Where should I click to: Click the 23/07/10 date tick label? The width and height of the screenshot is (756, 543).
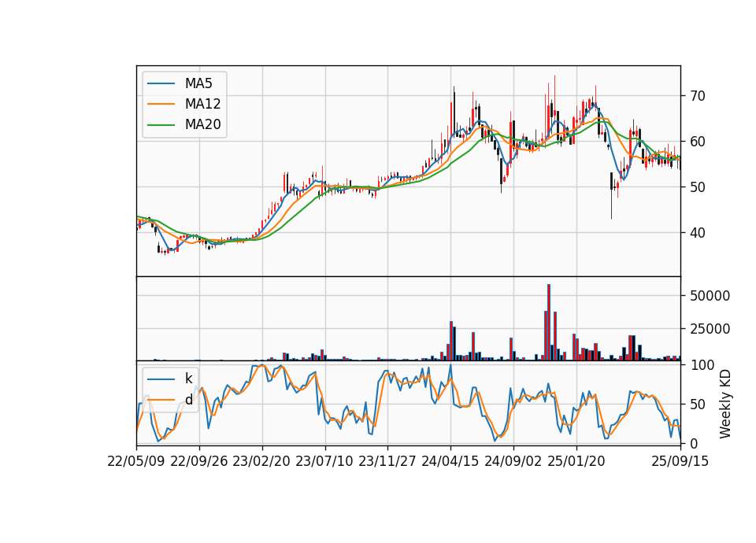coord(324,461)
